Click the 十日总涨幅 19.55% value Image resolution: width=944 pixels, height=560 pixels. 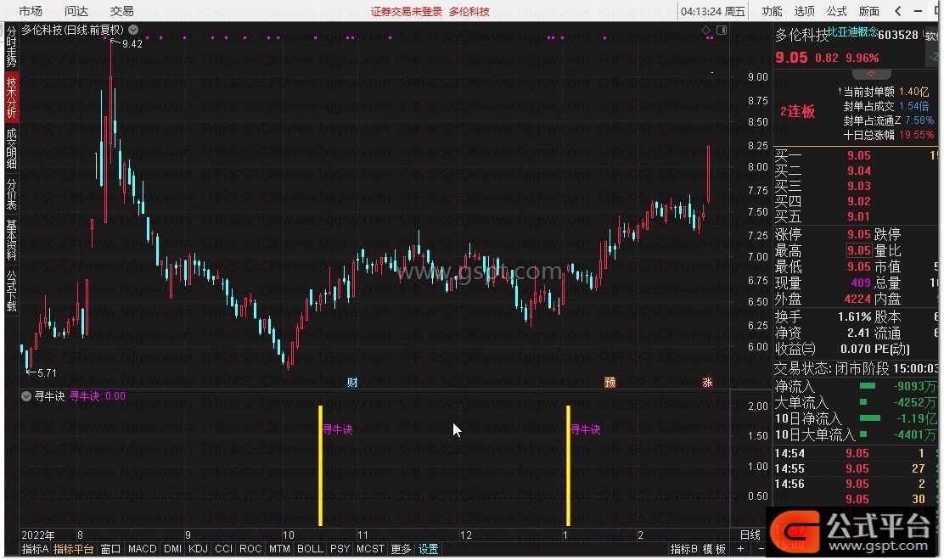point(916,135)
